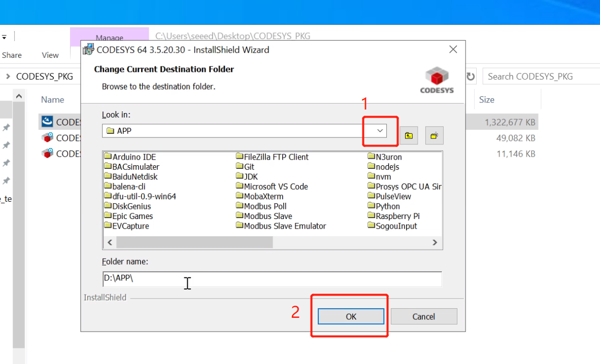
Task: Open the Share tab in File Explorer
Action: pyautogui.click(x=12, y=55)
